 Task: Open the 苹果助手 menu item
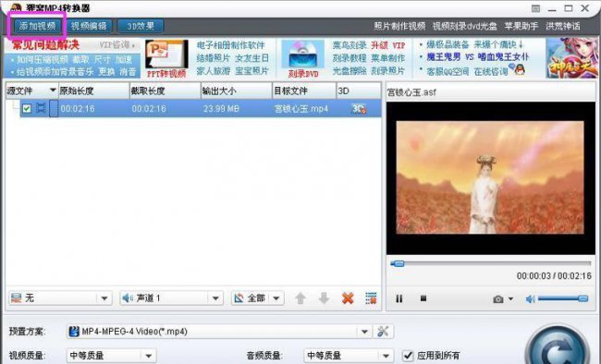click(x=521, y=27)
